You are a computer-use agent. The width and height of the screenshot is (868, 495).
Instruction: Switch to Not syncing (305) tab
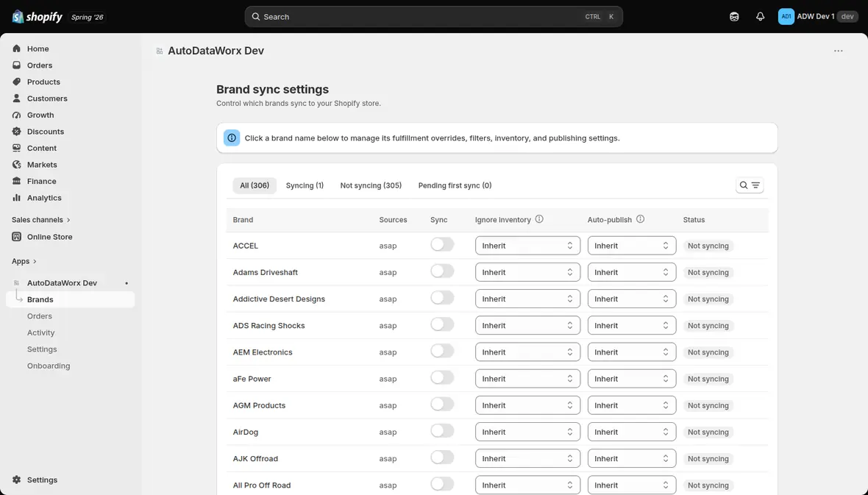tap(371, 185)
